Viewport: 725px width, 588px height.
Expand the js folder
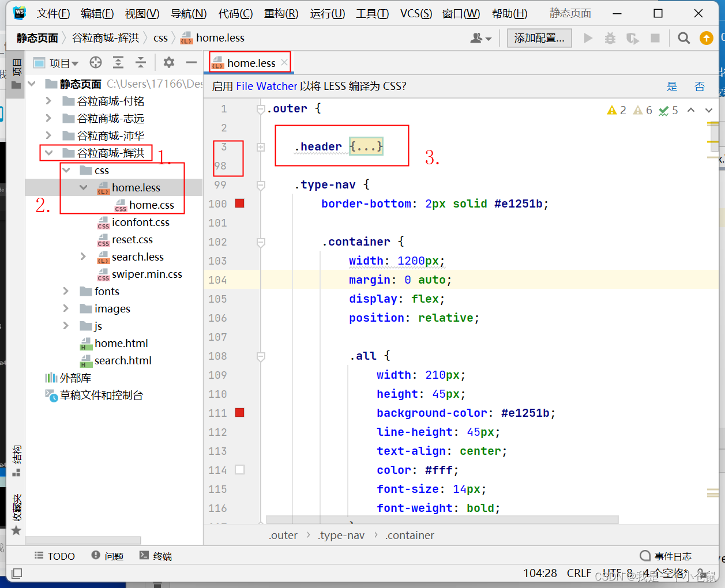click(x=66, y=326)
